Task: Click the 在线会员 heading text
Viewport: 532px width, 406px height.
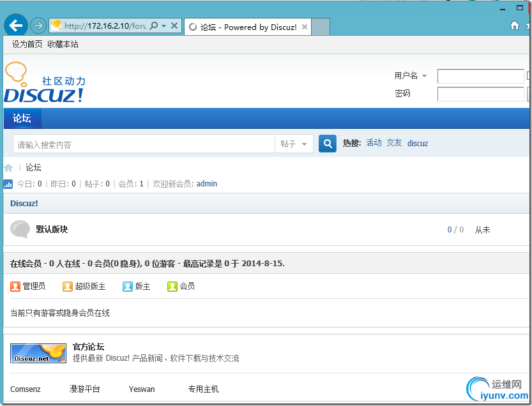Action: 26,264
